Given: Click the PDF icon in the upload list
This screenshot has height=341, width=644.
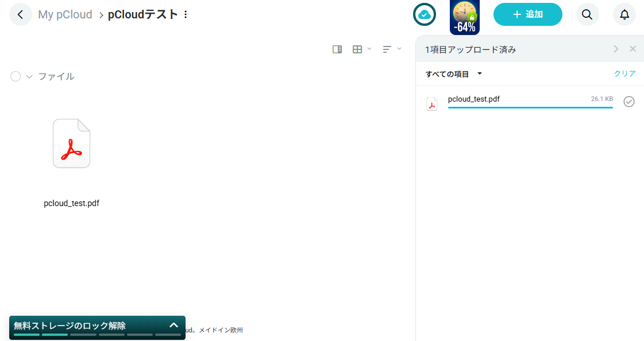Looking at the screenshot, I should pos(431,104).
